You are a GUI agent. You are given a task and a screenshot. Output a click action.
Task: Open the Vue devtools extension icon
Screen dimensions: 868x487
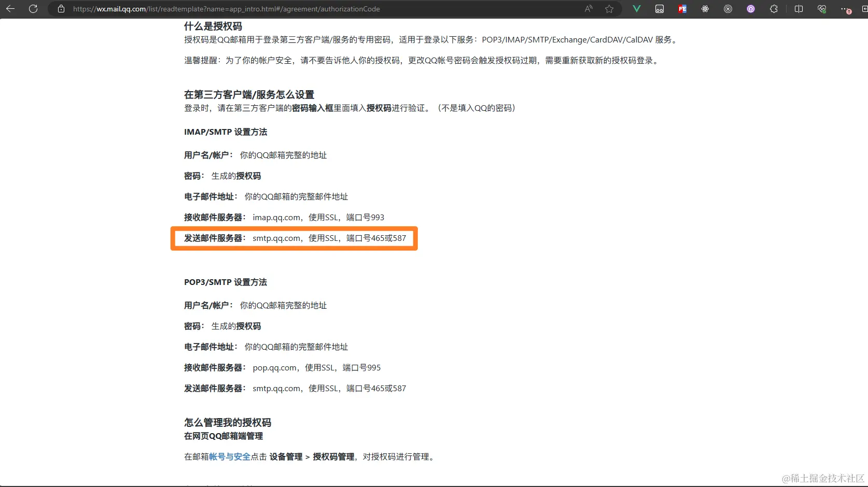[637, 9]
